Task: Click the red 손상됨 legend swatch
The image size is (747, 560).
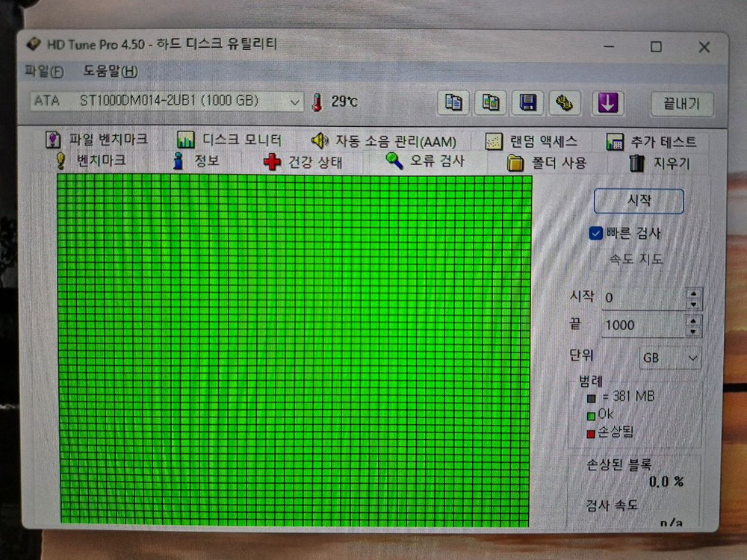Action: pos(591,434)
